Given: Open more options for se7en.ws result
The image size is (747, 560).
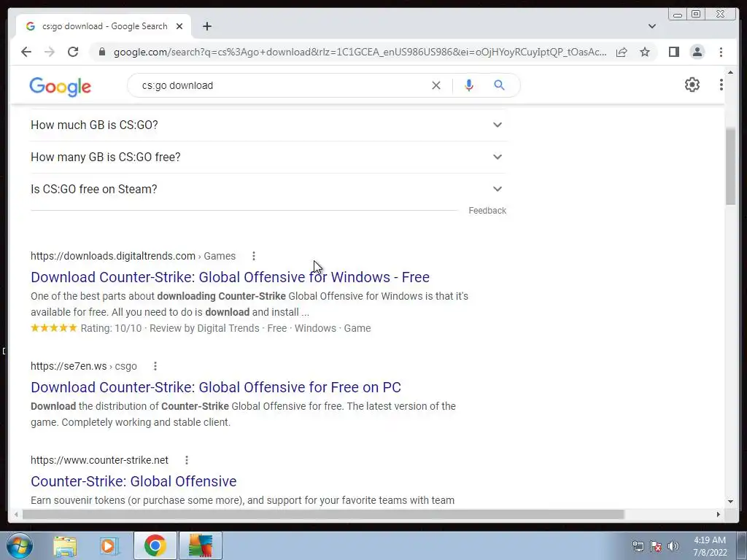Looking at the screenshot, I should coord(155,366).
